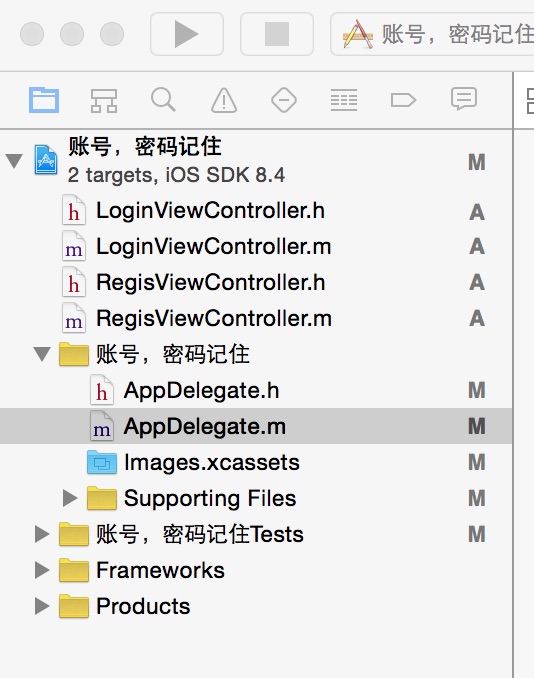
Task: Select the highlighted AppDelegate.m file
Action: pyautogui.click(x=256, y=426)
